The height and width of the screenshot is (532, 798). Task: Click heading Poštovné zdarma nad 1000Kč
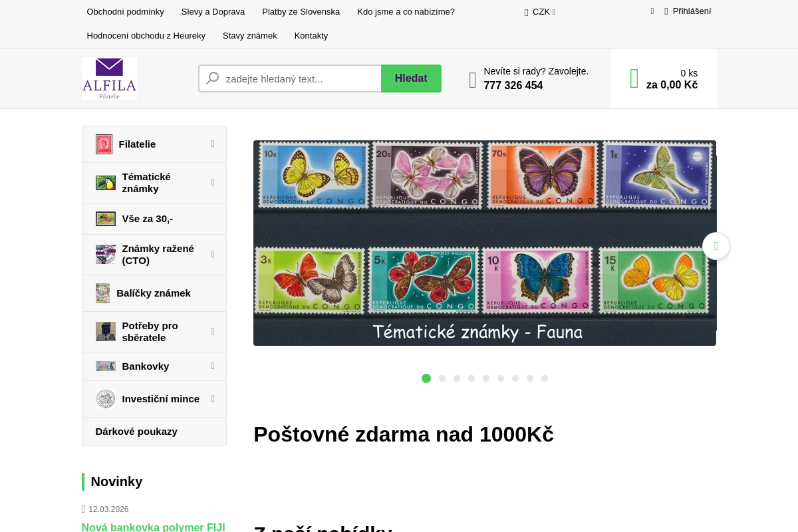tap(404, 434)
